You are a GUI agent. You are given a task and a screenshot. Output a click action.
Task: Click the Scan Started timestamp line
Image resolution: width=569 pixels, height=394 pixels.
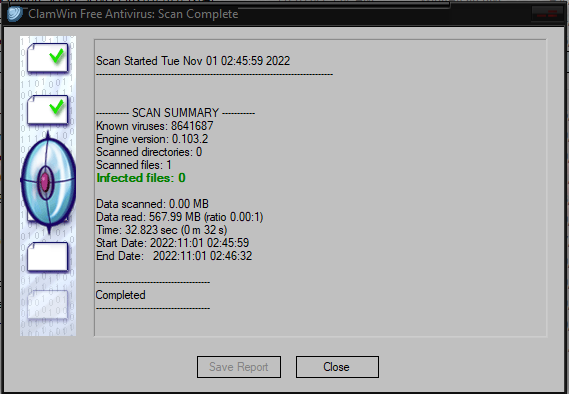(193, 61)
